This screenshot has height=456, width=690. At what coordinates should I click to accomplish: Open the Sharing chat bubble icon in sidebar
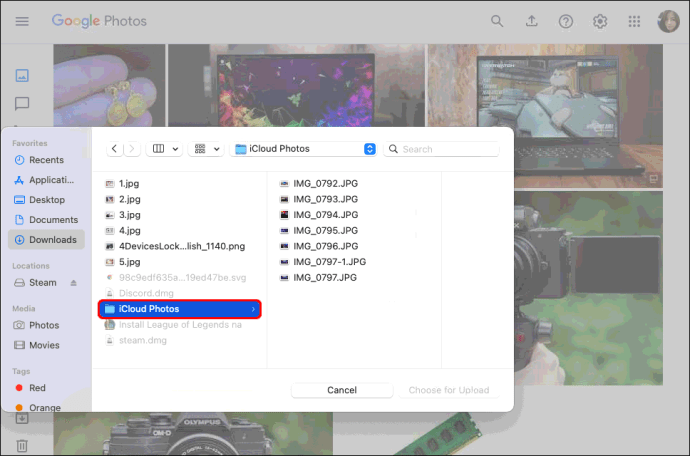22,103
